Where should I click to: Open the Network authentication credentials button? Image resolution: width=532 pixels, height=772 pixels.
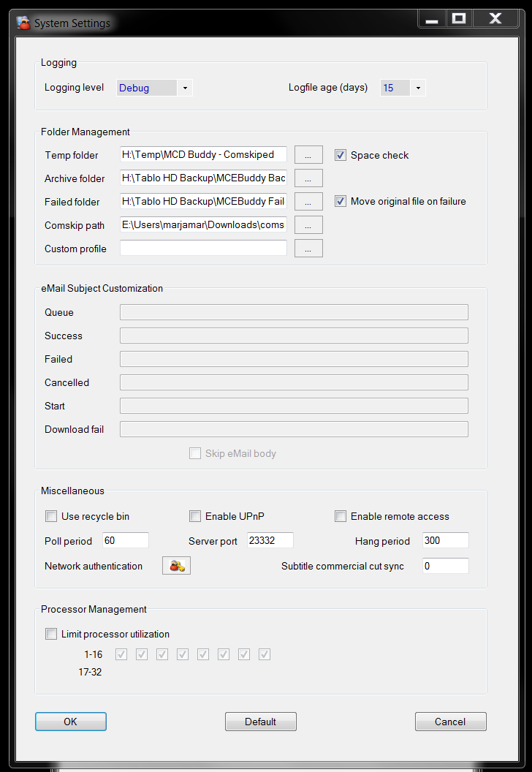coord(176,566)
